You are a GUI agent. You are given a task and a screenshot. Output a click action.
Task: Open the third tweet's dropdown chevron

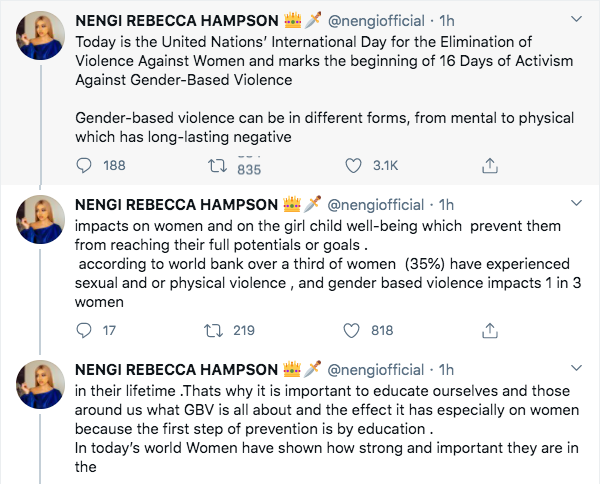pos(575,369)
